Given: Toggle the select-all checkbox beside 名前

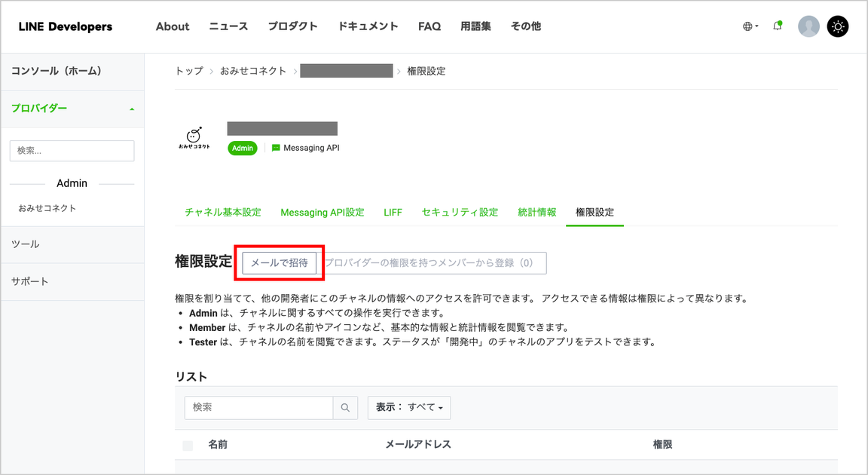Looking at the screenshot, I should pos(188,445).
